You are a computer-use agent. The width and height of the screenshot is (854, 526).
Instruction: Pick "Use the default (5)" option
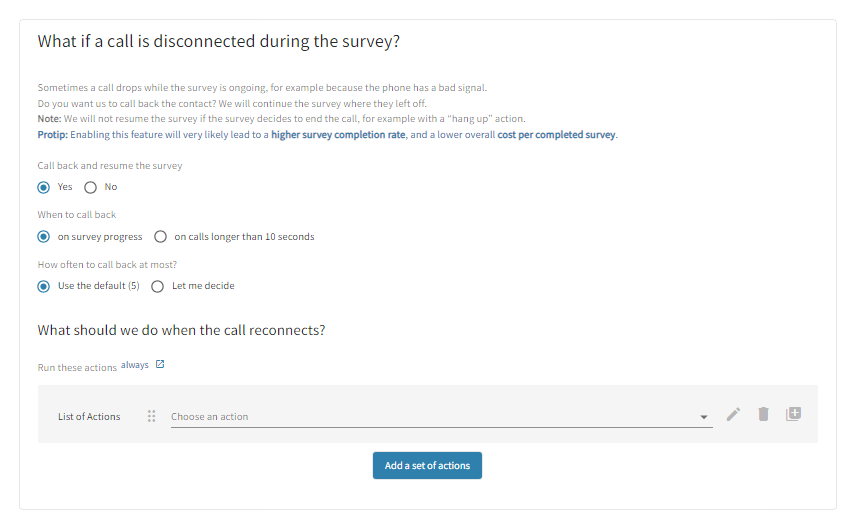44,286
